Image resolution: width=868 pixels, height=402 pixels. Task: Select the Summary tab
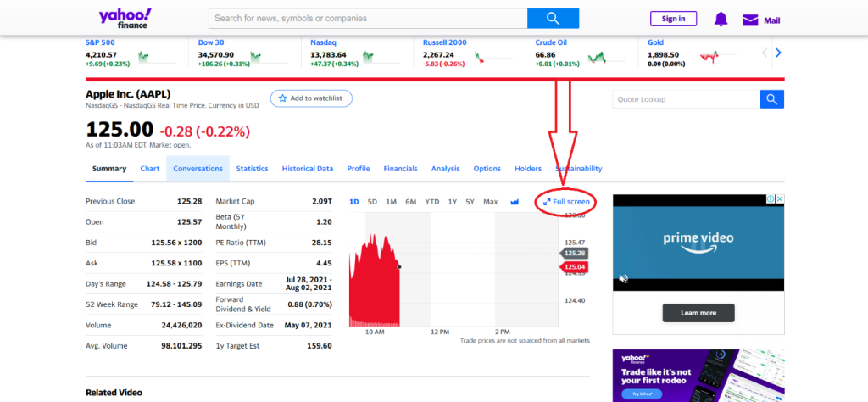point(109,168)
